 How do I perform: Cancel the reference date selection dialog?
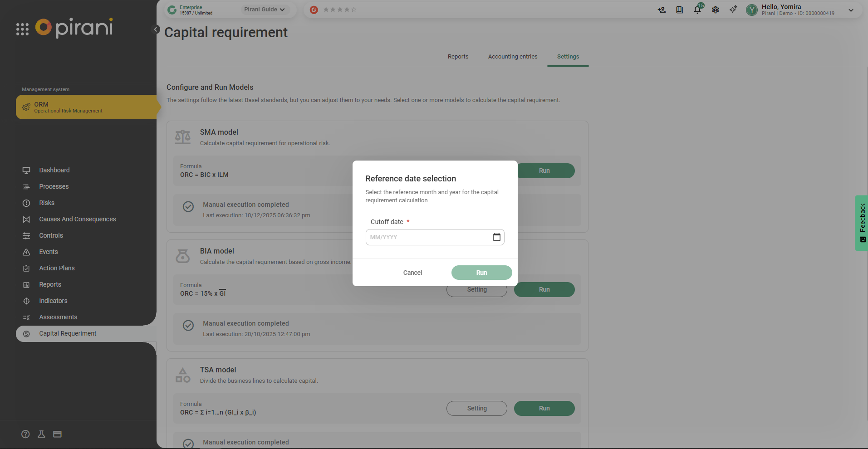(412, 273)
